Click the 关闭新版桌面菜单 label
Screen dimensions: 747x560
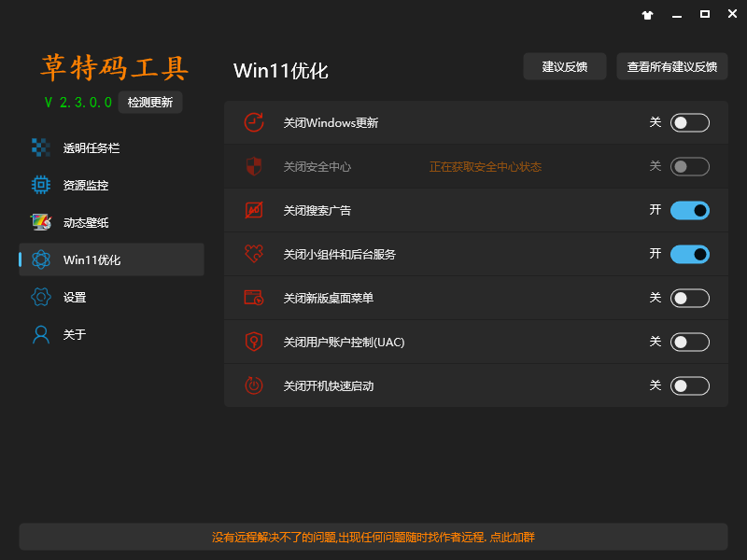coord(329,298)
